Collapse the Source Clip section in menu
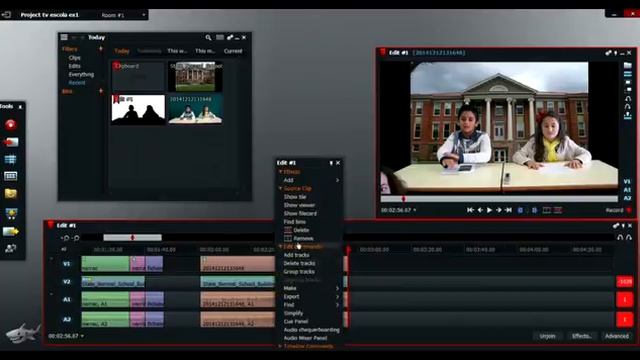 click(x=280, y=188)
